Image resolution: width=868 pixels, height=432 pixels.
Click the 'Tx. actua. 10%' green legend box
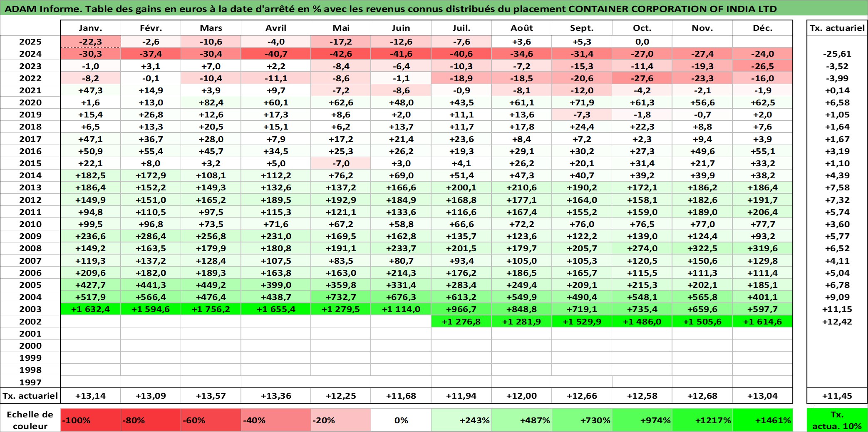click(837, 420)
